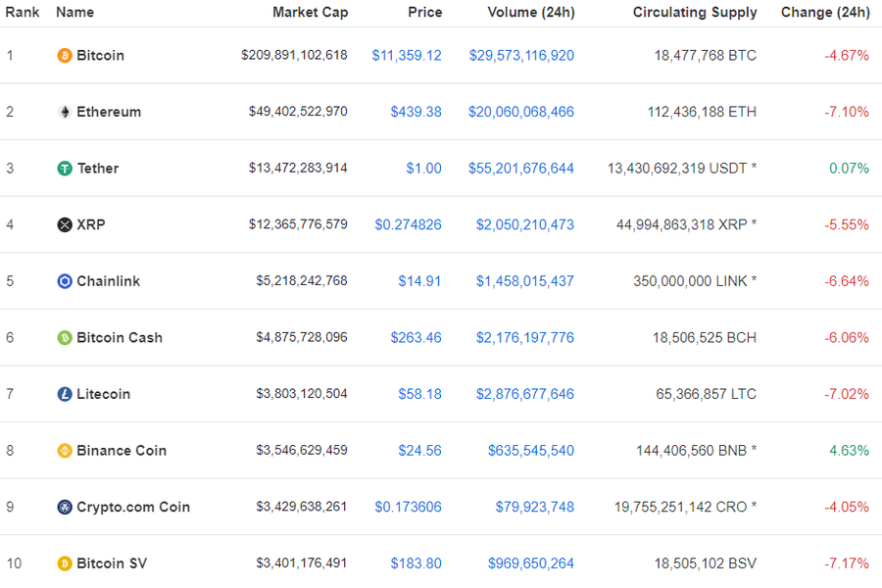The image size is (882, 588).
Task: Click Bitcoin volume $29,573,116,920
Action: [522, 56]
